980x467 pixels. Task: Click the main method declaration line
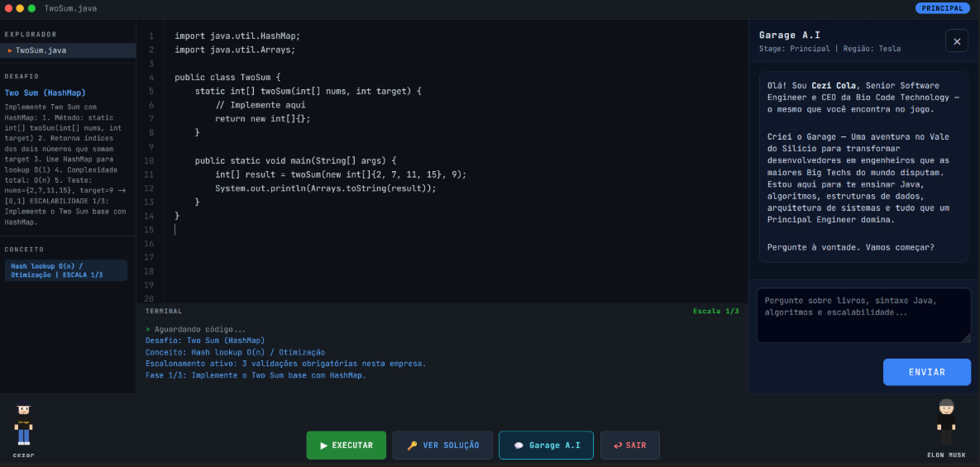tap(295, 160)
